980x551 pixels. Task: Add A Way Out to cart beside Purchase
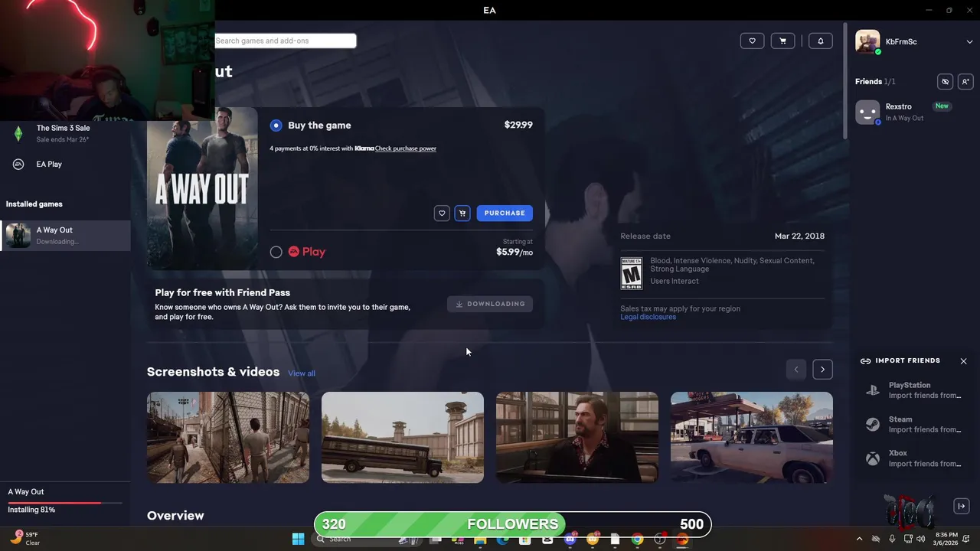[x=462, y=214]
